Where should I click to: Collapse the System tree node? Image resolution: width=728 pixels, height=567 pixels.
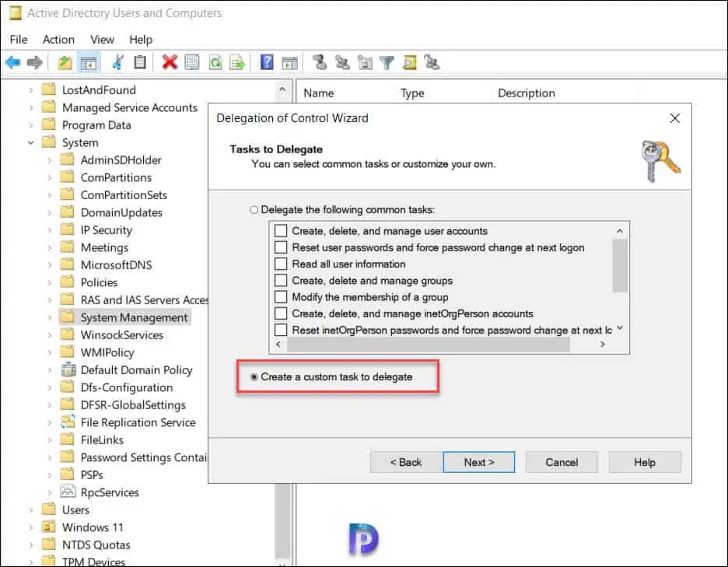31,142
